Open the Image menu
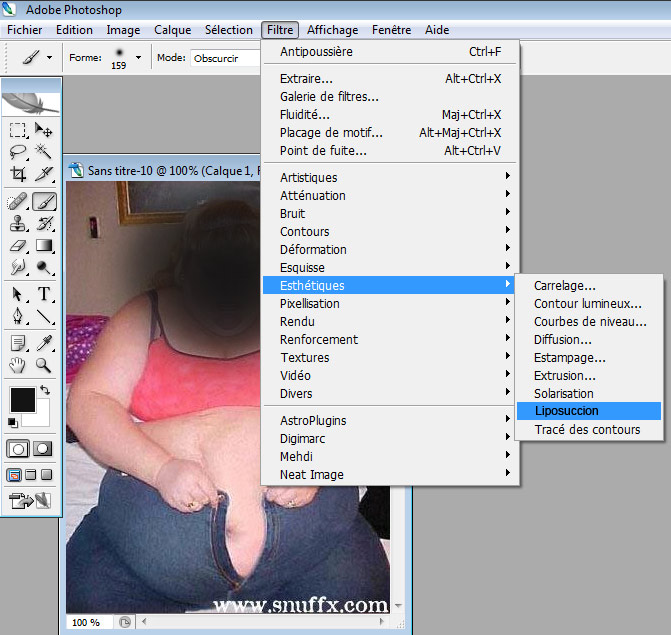This screenshot has height=635, width=671. (123, 30)
